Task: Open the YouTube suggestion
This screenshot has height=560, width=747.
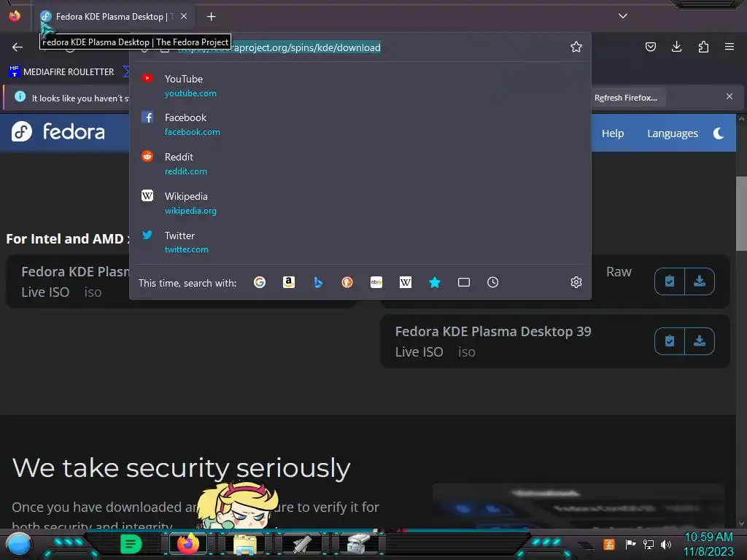Action: 360,86
